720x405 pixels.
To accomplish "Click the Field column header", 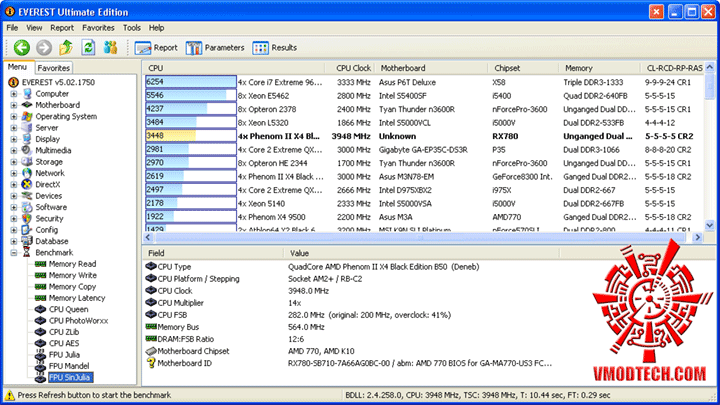I will click(213, 253).
